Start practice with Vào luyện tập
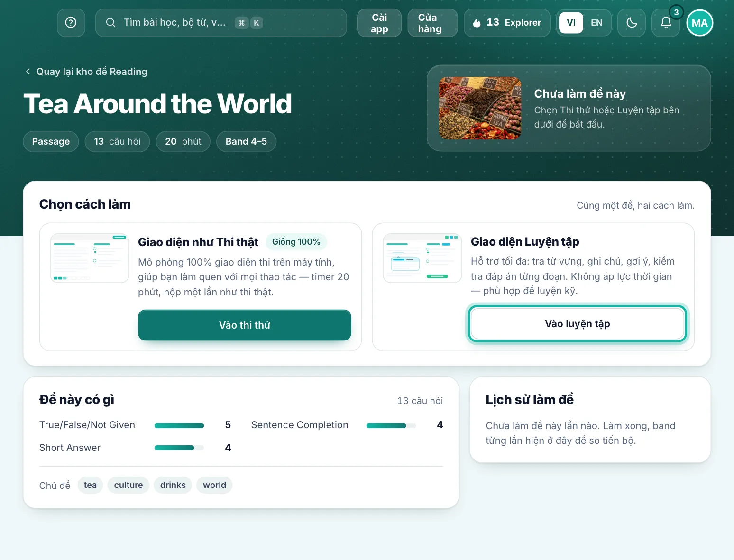Viewport: 734px width, 560px height. click(578, 324)
